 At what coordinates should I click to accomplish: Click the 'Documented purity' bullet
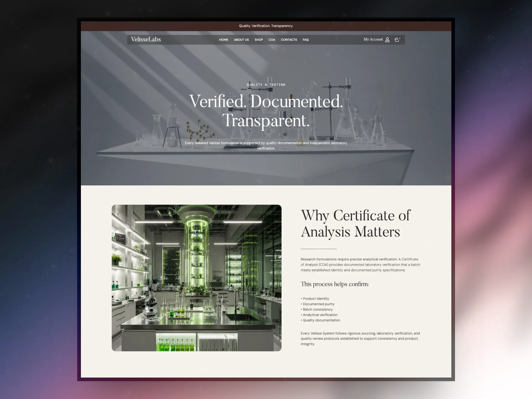pos(318,304)
